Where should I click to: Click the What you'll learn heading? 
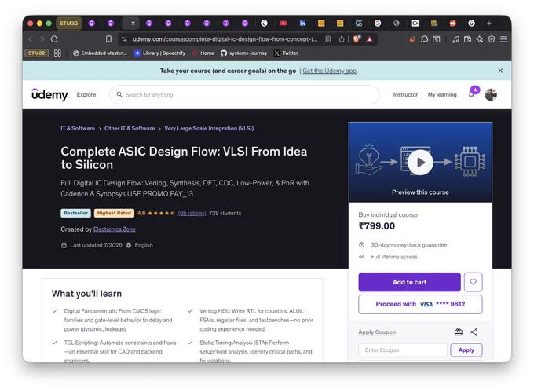click(x=86, y=294)
